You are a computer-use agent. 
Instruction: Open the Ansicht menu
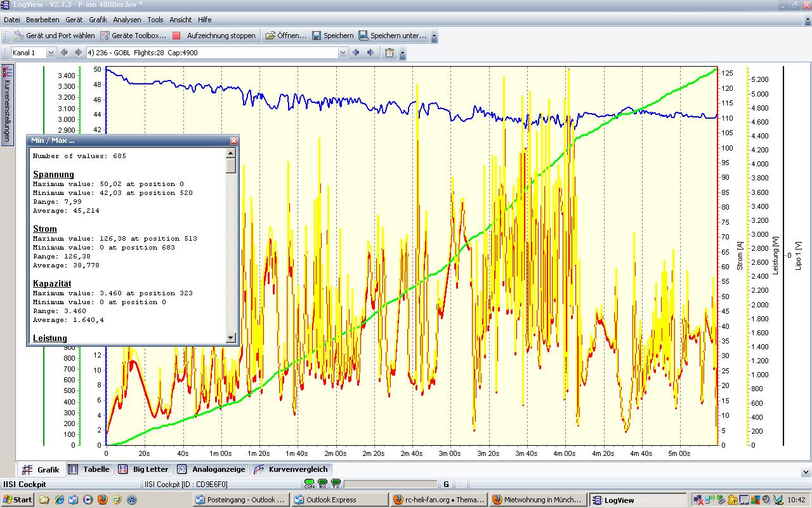tap(181, 20)
